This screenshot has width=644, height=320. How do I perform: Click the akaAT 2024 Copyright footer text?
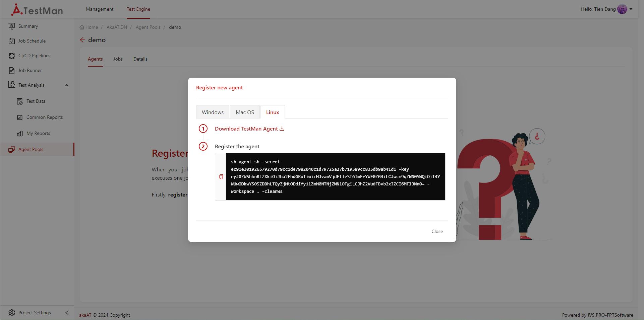click(x=105, y=315)
